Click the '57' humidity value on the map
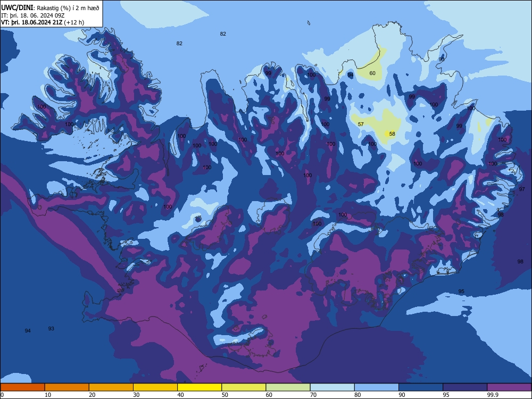The width and height of the screenshot is (532, 399). pos(361,124)
